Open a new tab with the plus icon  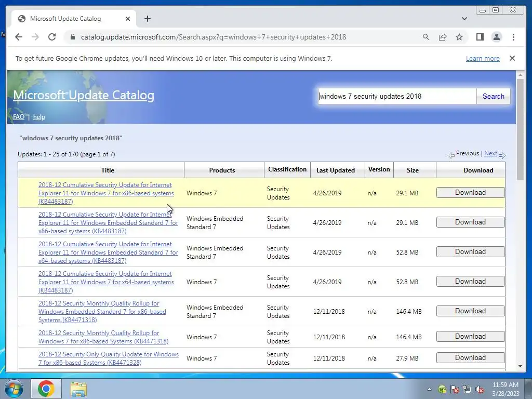[147, 19]
